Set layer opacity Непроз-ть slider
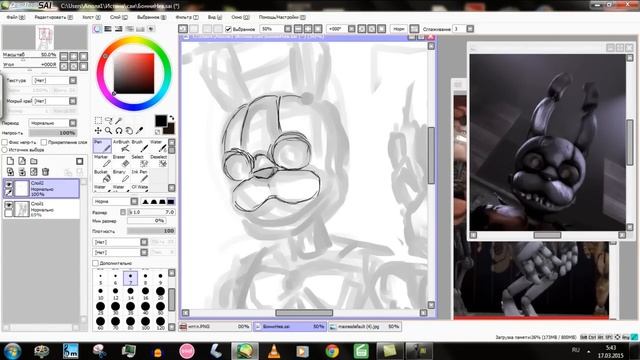Viewport: 640px width, 360px height. tap(53, 133)
